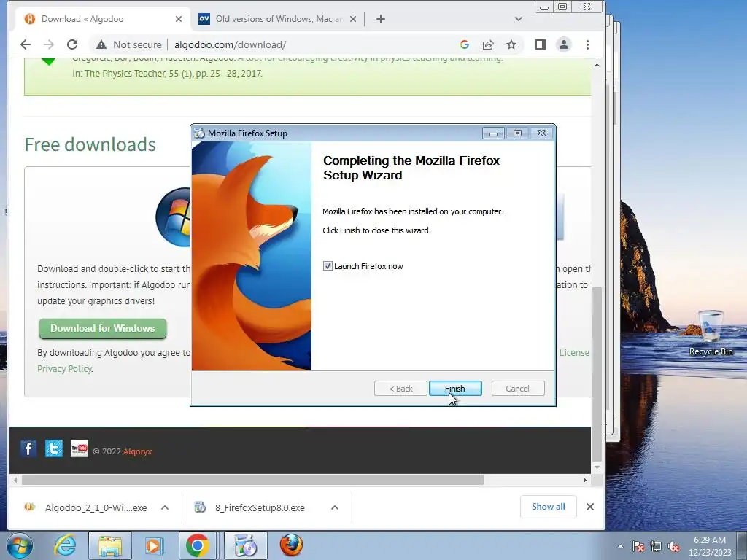Click the page scroll down arrow

point(597,467)
